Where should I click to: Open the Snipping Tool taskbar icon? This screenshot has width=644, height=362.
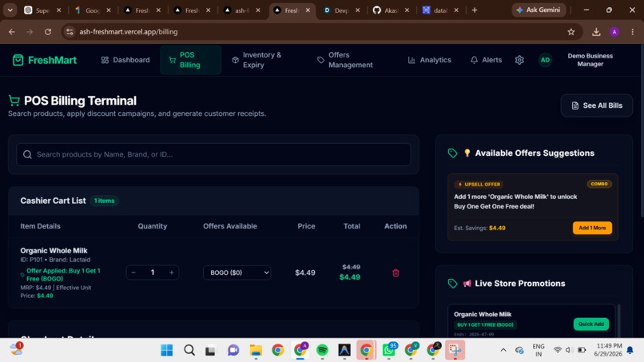pyautogui.click(x=455, y=350)
